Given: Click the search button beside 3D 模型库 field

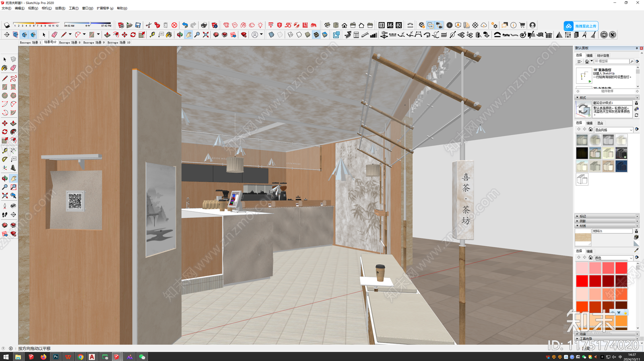Looking at the screenshot, I should tap(632, 61).
